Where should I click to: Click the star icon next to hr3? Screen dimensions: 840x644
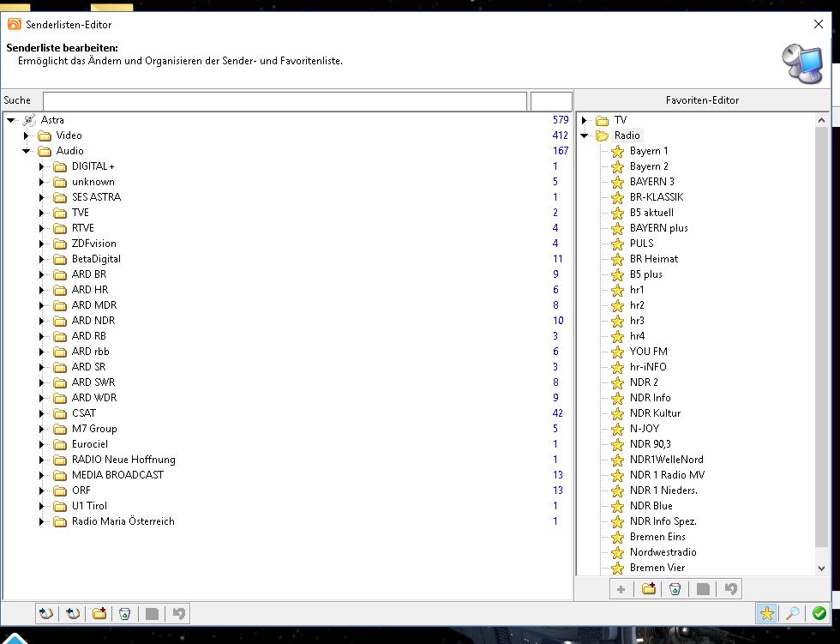click(x=618, y=321)
